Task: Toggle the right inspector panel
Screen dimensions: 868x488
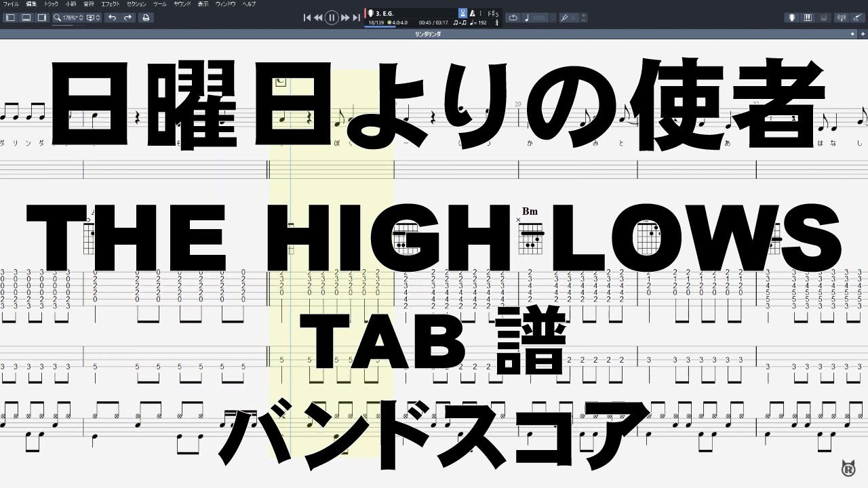Action: pos(42,18)
